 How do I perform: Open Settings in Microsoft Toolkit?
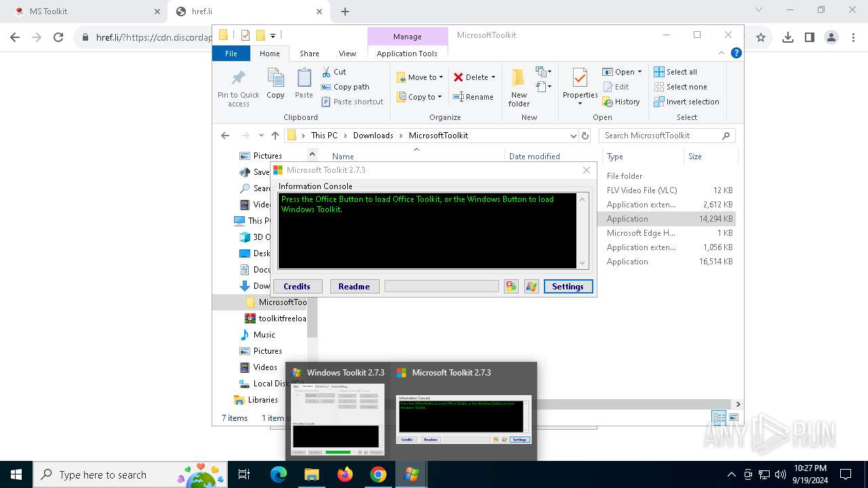click(568, 287)
